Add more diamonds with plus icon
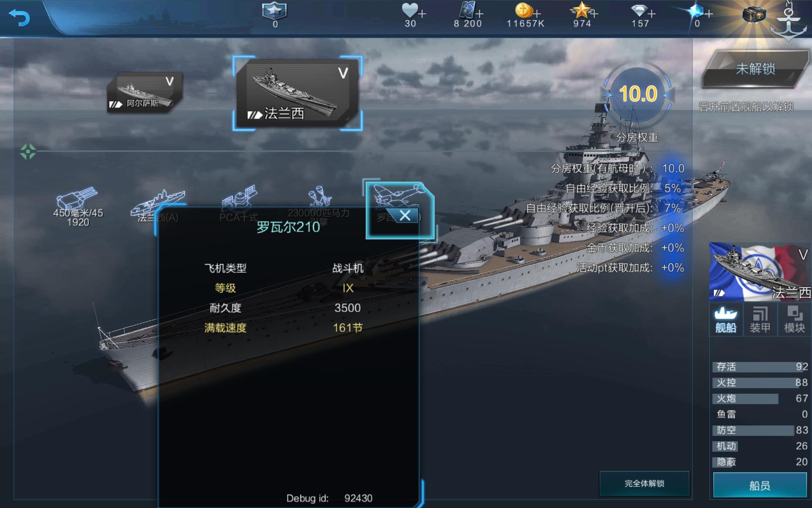Screen dimensions: 812x508 (x=652, y=14)
